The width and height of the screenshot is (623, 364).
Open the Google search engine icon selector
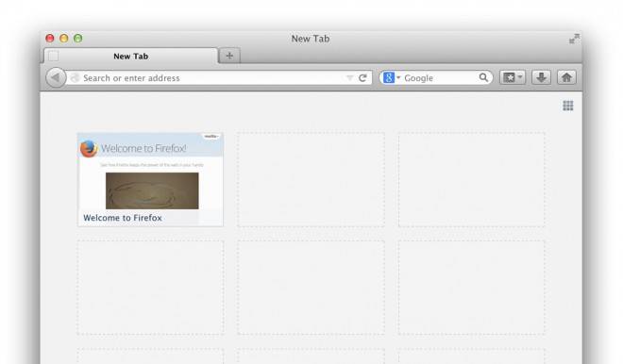[392, 78]
